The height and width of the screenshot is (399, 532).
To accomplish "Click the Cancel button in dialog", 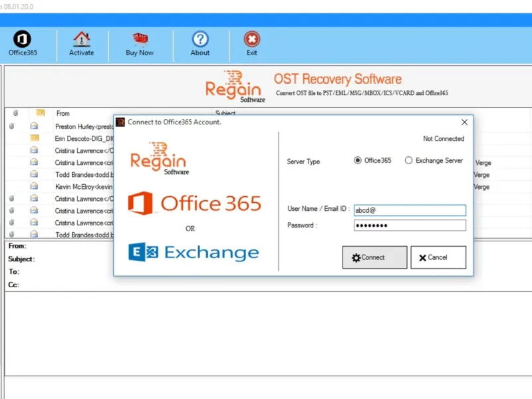I will tap(438, 257).
